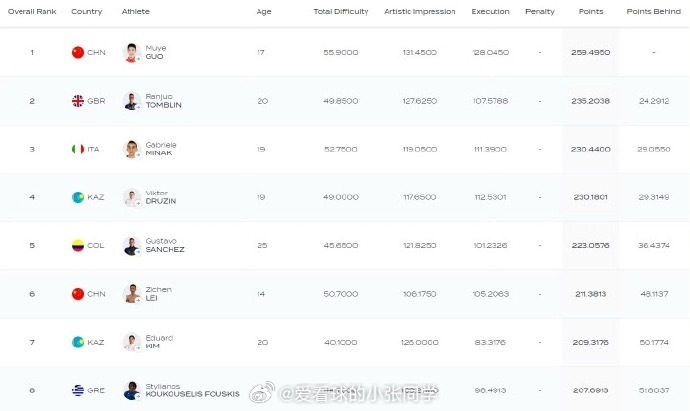This screenshot has width=690, height=411.
Task: Open Ranjuo Tomblin's athlete photo
Action: click(x=132, y=101)
